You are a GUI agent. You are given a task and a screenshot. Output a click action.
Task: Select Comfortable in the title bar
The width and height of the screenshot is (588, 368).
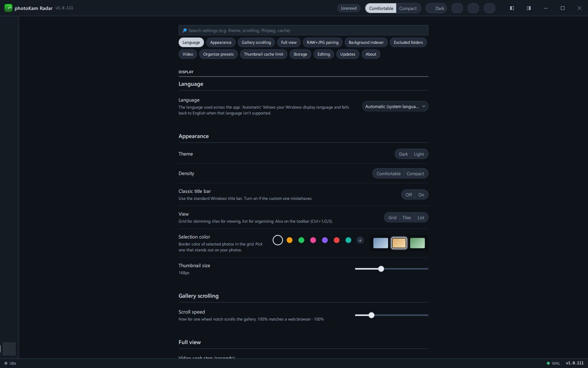click(x=381, y=8)
